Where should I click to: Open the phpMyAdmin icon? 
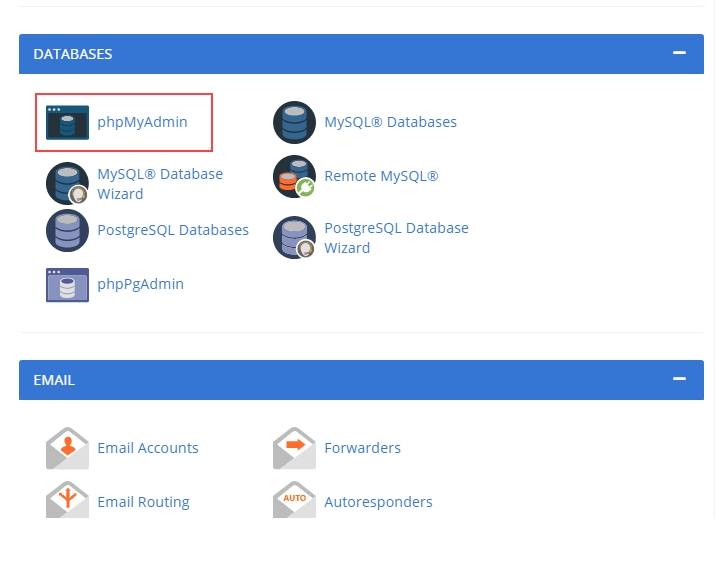coord(67,122)
